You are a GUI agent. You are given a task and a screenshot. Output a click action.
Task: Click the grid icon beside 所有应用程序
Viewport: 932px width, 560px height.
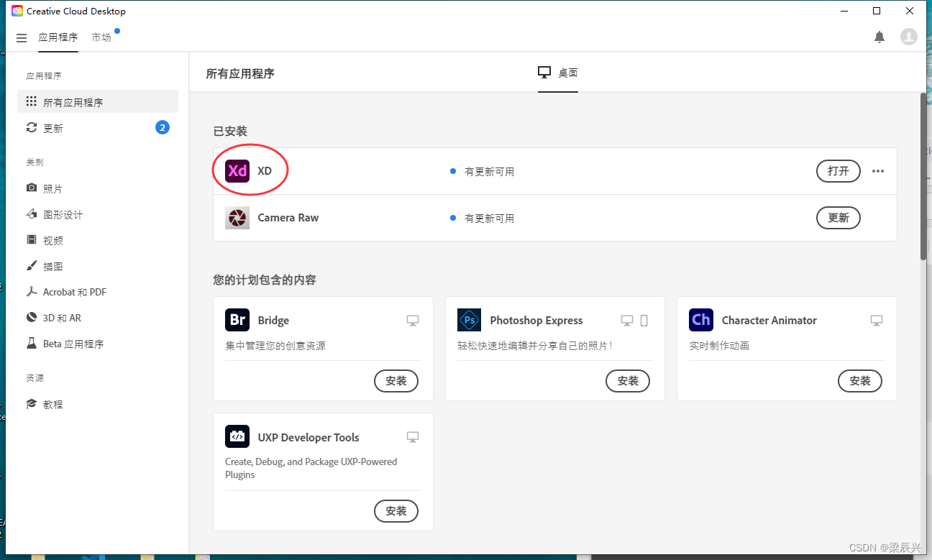[32, 102]
